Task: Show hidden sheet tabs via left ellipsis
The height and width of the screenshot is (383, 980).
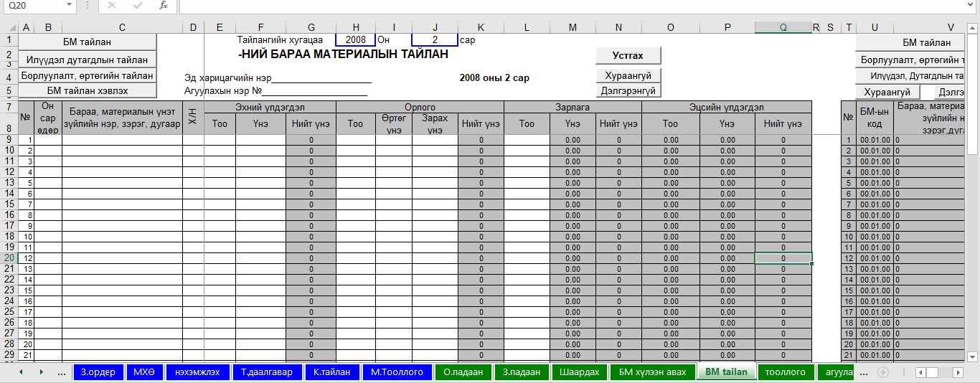Action: [x=62, y=372]
